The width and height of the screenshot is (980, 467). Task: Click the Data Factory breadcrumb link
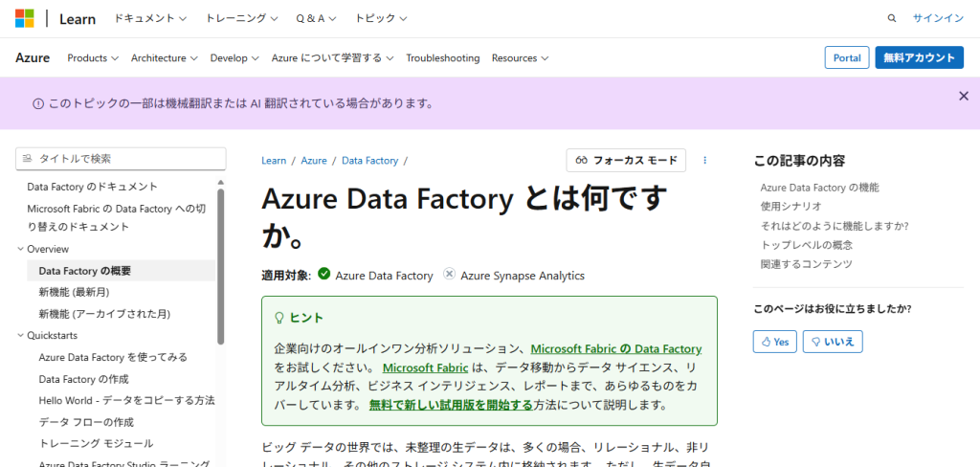370,161
